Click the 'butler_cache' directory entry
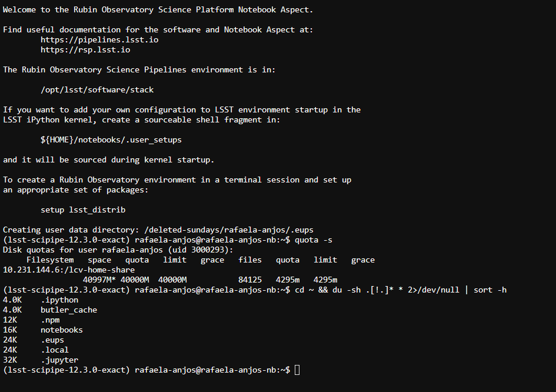The image size is (556, 392). pyautogui.click(x=69, y=310)
